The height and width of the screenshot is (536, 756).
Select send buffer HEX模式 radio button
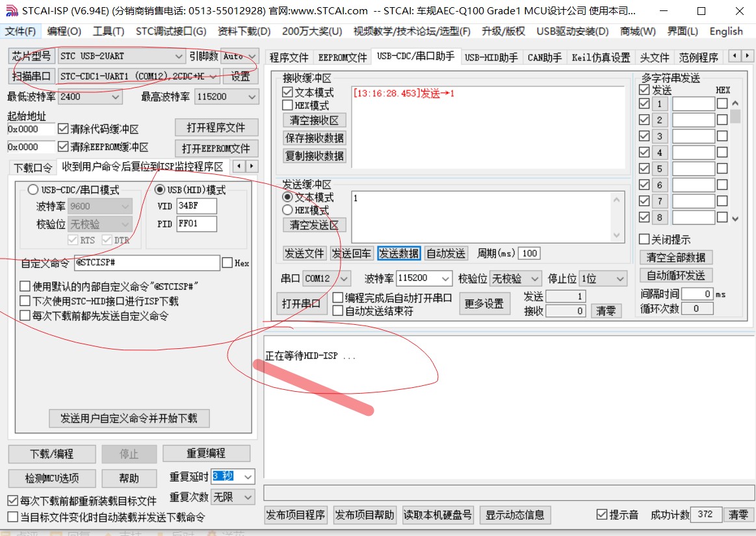(287, 210)
